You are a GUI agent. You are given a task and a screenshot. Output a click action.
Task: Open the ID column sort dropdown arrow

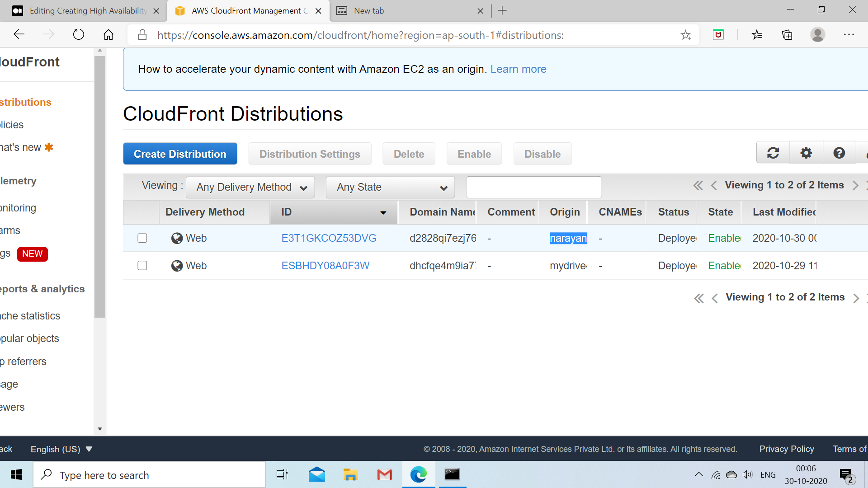pos(383,212)
